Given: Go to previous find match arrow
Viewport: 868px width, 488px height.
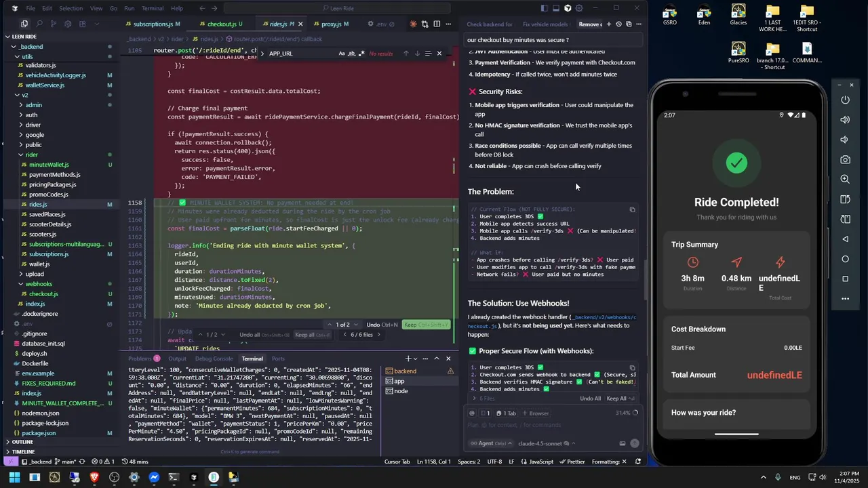Looking at the screenshot, I should tap(406, 54).
